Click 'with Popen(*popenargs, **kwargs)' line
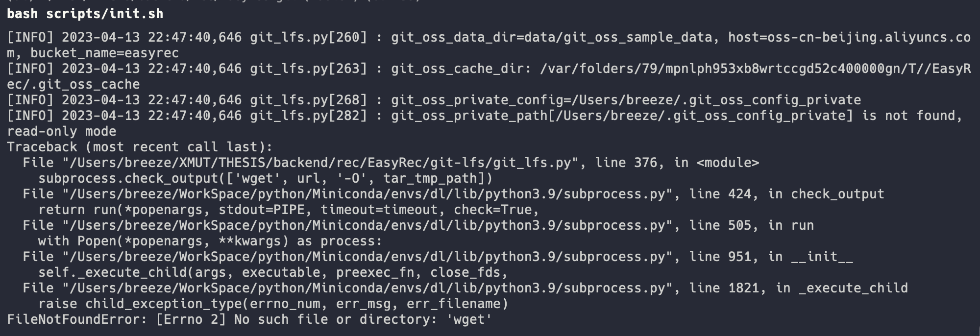 tap(210, 241)
